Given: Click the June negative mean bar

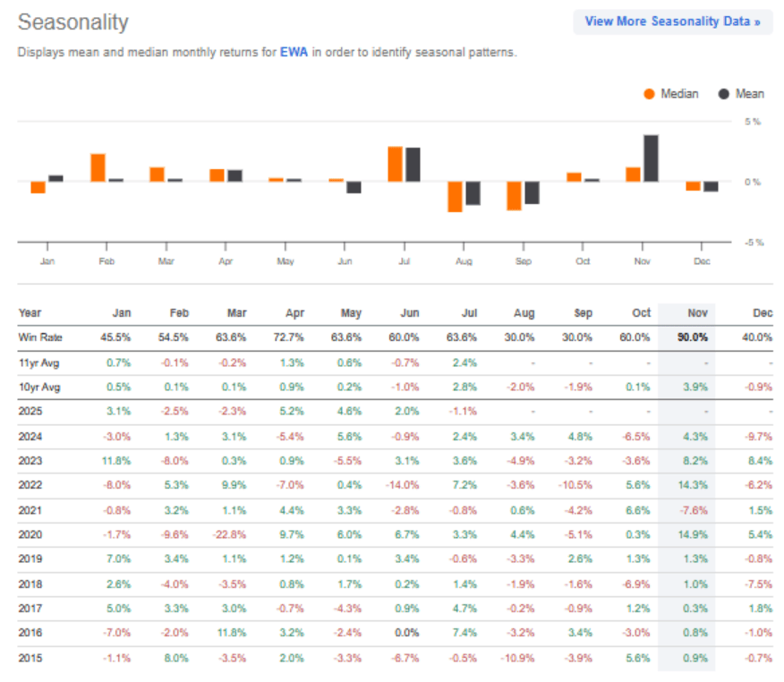Looking at the screenshot, I should point(352,188).
